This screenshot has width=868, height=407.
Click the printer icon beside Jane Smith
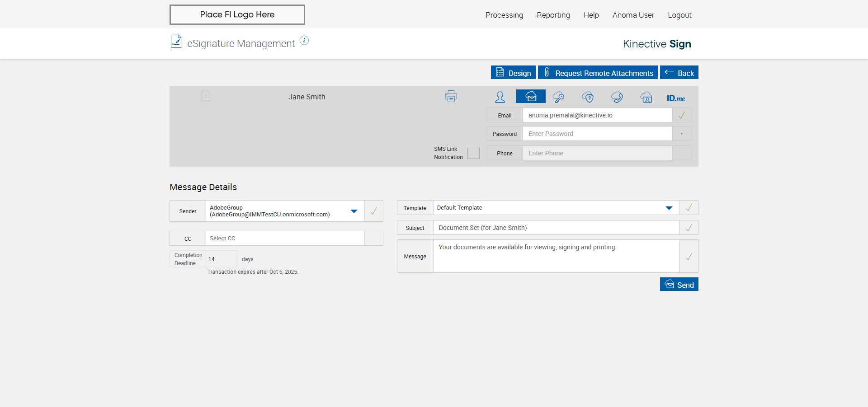(451, 96)
